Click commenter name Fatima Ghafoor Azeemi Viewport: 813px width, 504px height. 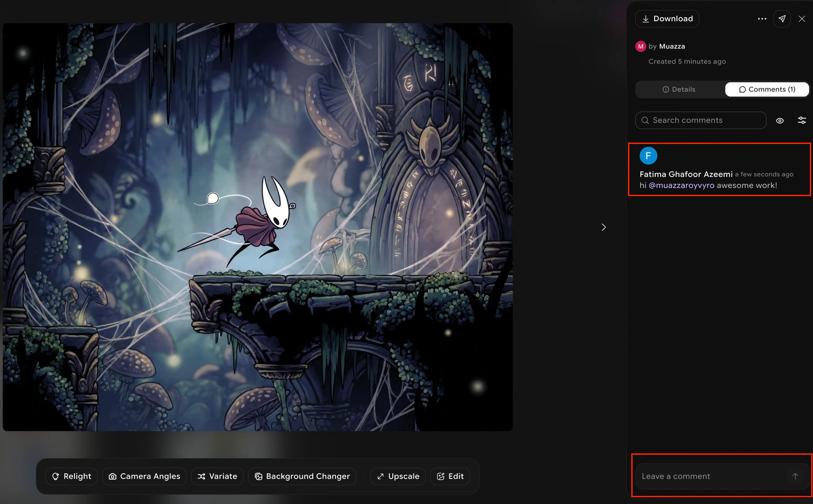tap(686, 174)
